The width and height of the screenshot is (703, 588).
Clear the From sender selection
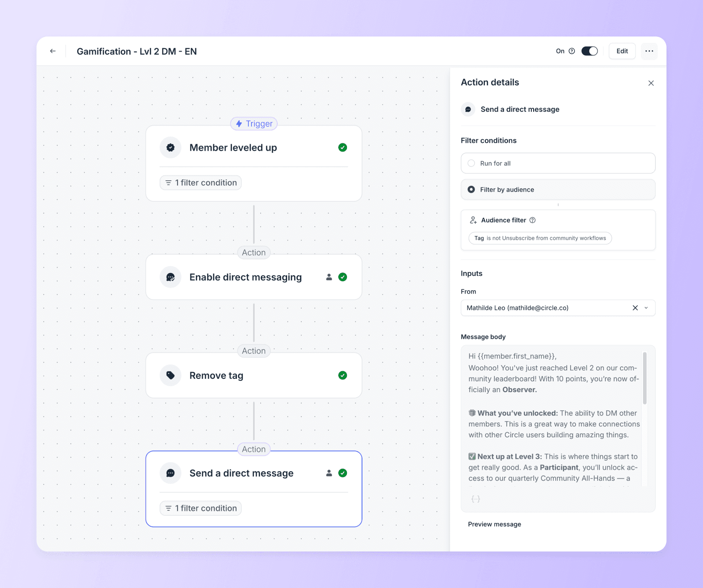pos(635,308)
